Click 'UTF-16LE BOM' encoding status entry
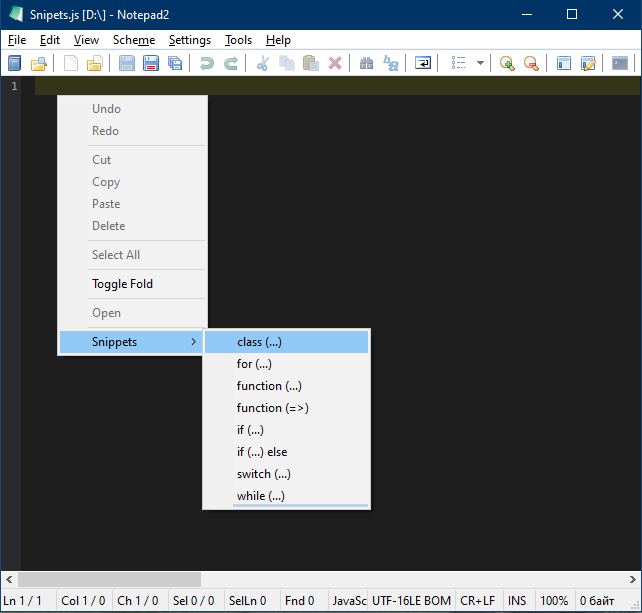Viewport: 642px width, 613px height. click(411, 601)
